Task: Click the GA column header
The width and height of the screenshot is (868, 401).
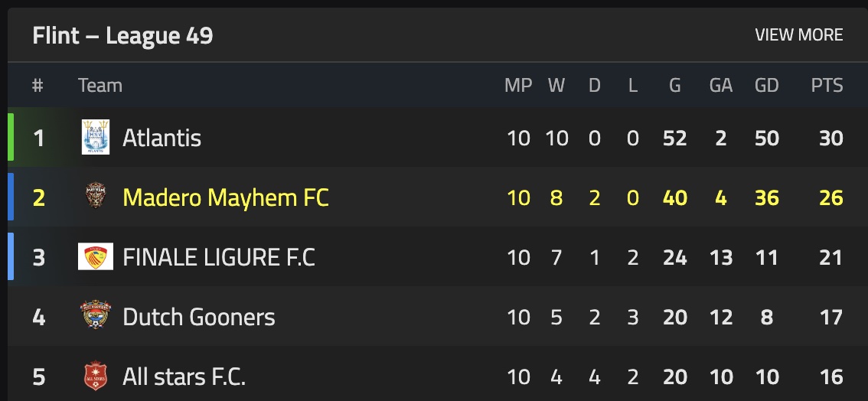Action: click(721, 86)
